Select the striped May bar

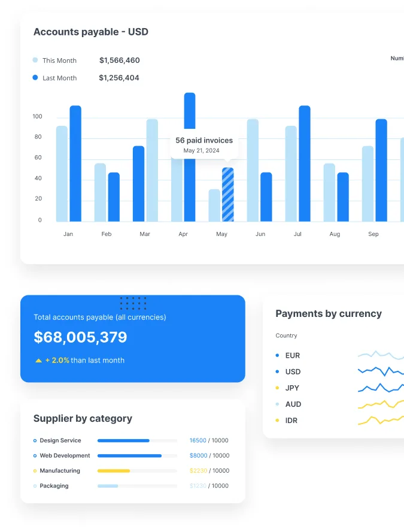(228, 195)
